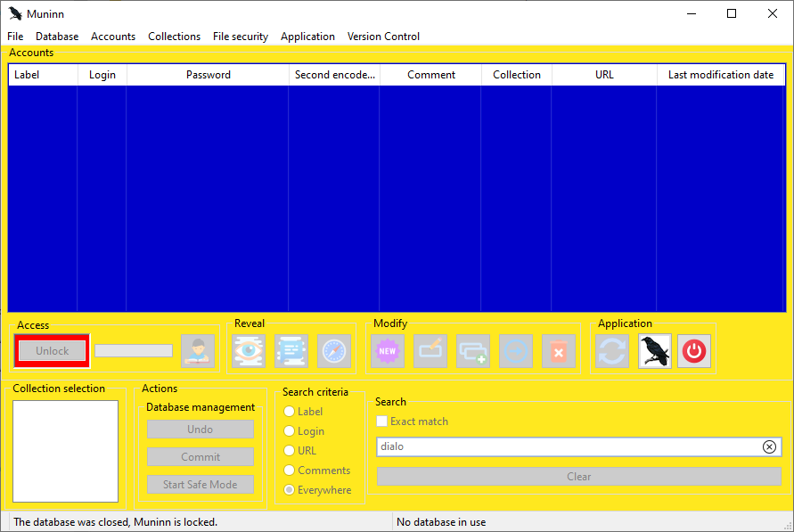Click the user reading icon in Access
The height and width of the screenshot is (532, 794).
[198, 351]
